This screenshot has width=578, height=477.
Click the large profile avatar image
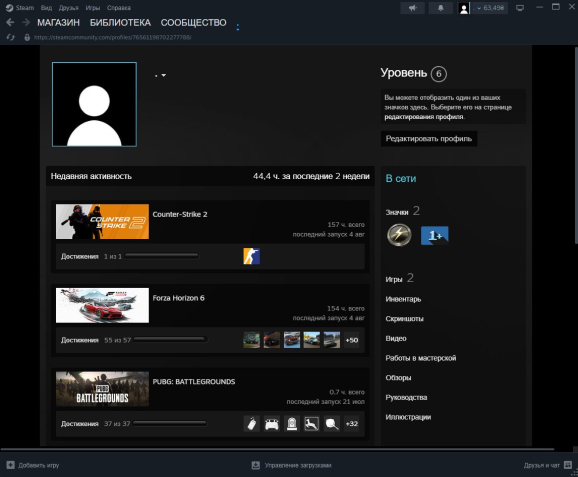tap(94, 104)
